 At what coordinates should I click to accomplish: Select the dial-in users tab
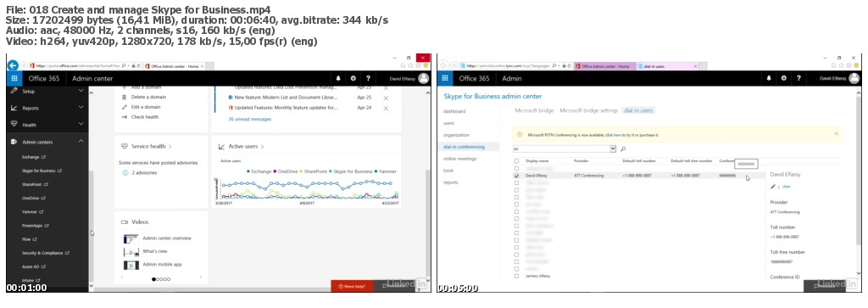[x=638, y=111]
